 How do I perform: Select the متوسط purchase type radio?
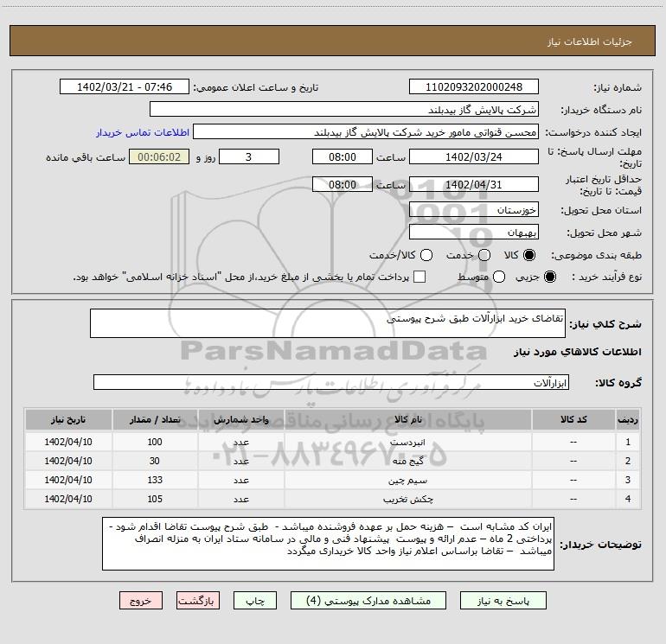499,277
